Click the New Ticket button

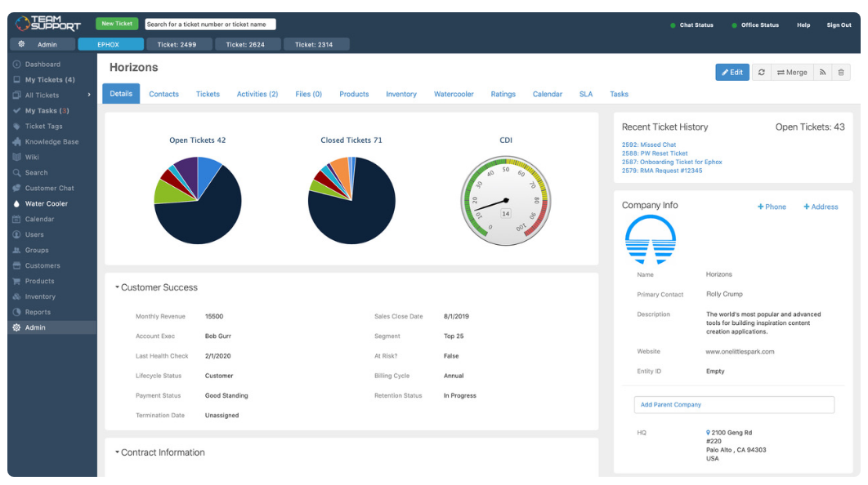click(x=117, y=24)
